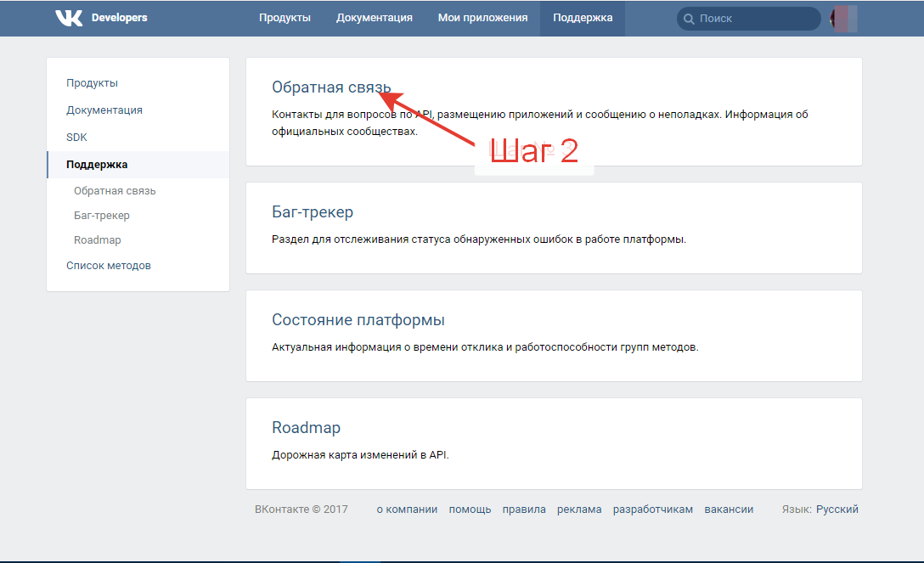Open the реклама footer link
This screenshot has height=563, width=924.
(579, 510)
